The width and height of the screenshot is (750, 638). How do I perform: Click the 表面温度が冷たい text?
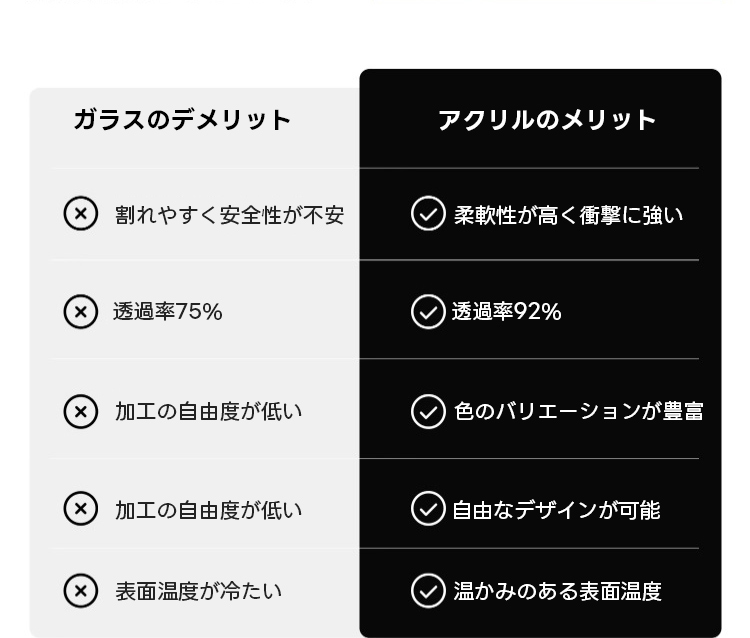(x=198, y=591)
